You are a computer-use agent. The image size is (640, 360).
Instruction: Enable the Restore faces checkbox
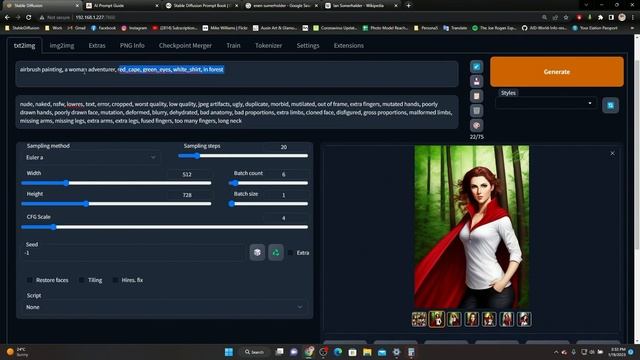(x=29, y=280)
